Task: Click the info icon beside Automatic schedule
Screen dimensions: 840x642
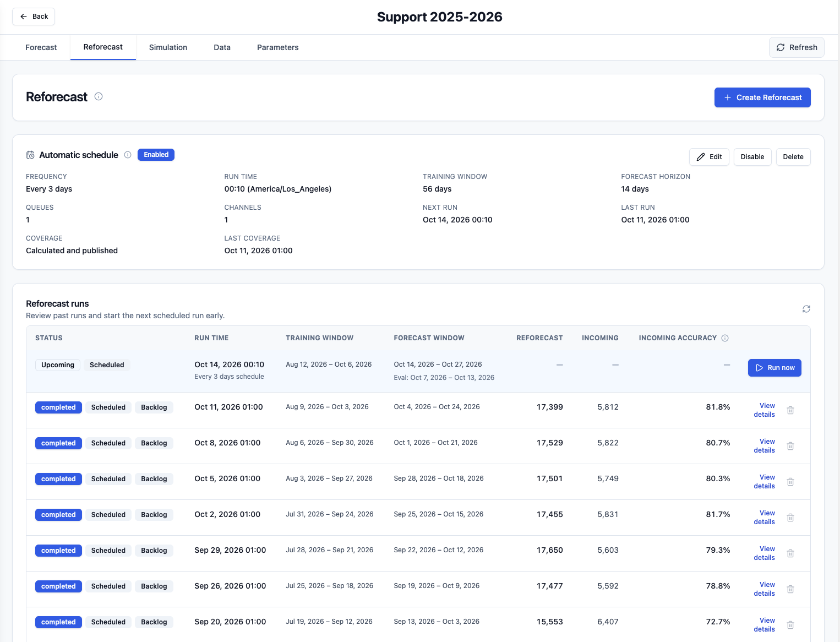Action: [x=128, y=155]
